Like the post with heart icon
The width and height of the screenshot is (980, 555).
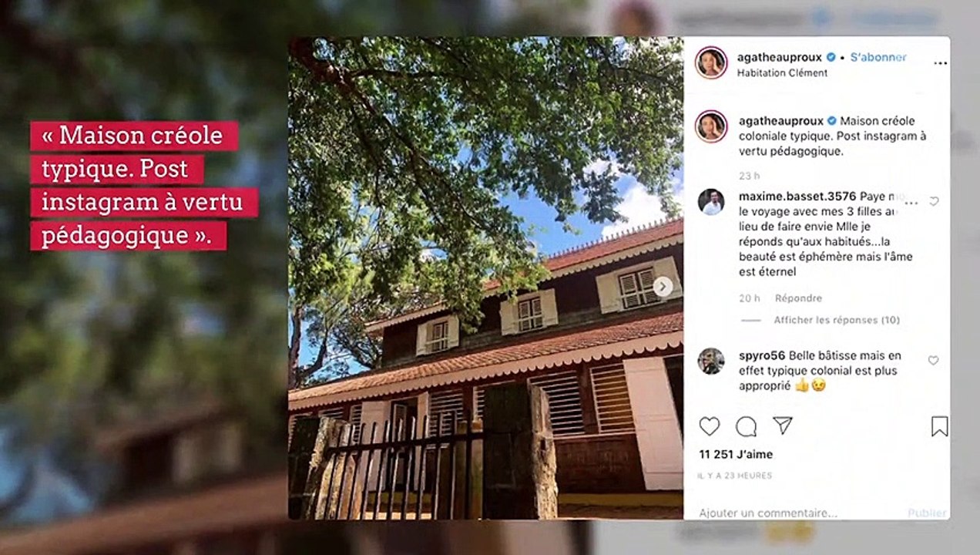tap(710, 426)
